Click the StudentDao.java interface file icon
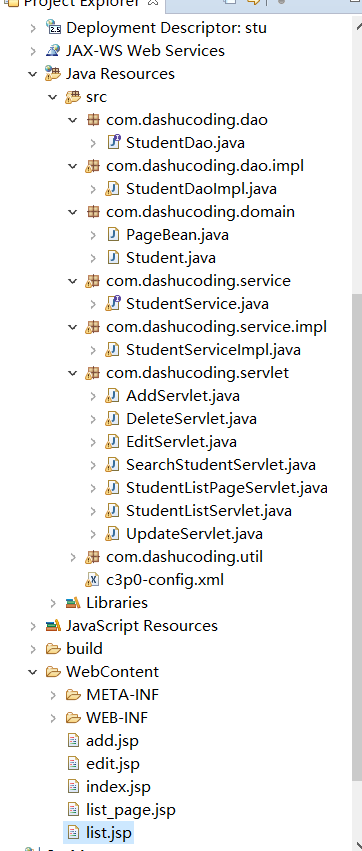Image resolution: width=362 pixels, height=851 pixels. (113, 142)
